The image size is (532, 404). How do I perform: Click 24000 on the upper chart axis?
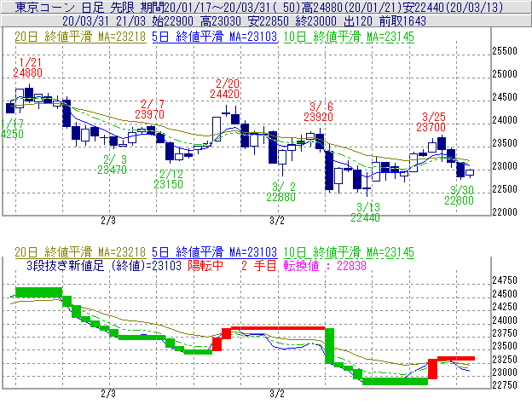(x=505, y=119)
